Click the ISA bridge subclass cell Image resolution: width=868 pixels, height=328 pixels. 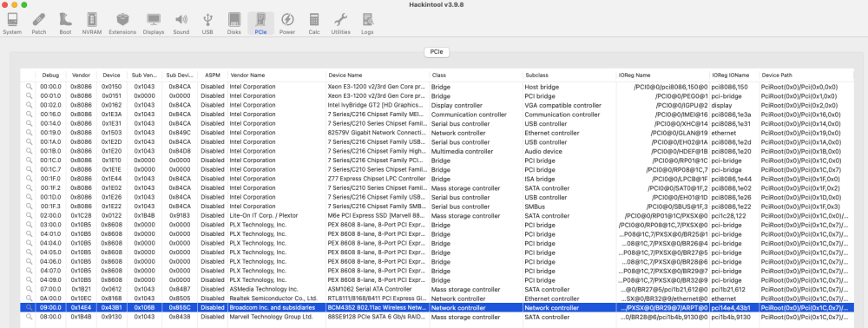pyautogui.click(x=539, y=179)
